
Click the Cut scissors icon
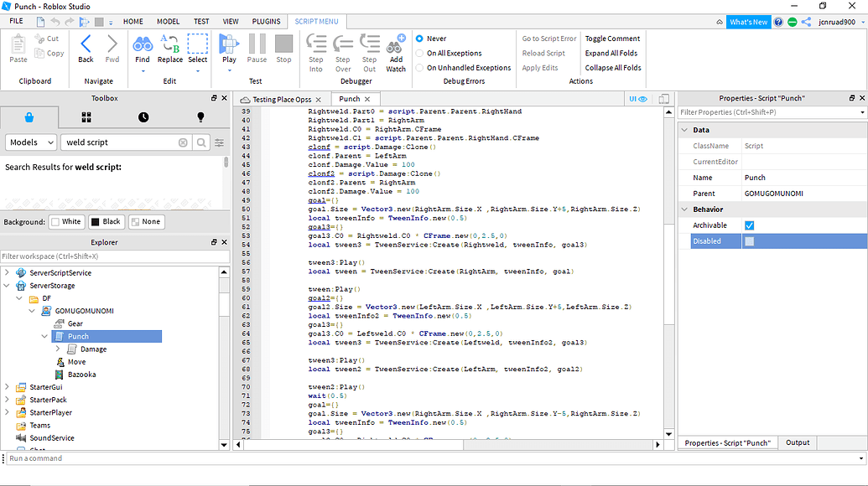(39, 39)
